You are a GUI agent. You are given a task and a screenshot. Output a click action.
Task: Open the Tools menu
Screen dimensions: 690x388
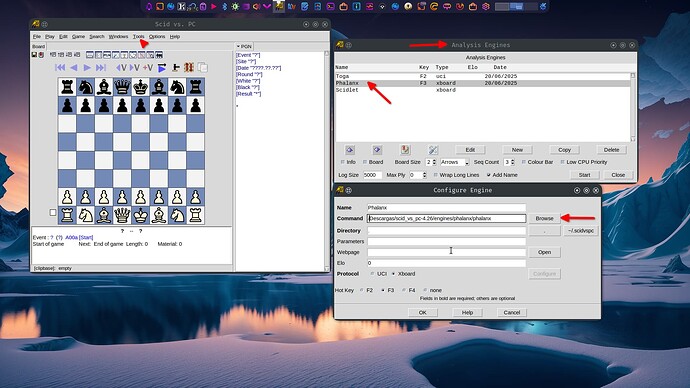[139, 37]
